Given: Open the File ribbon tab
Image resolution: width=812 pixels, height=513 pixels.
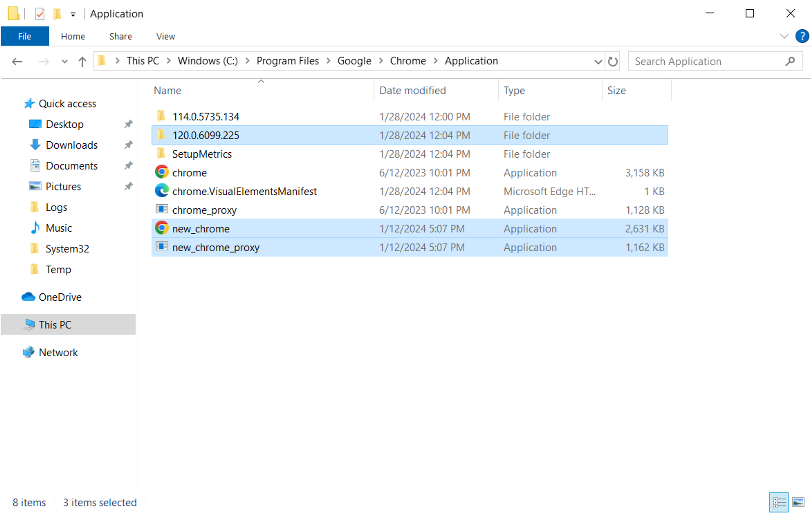Looking at the screenshot, I should tap(25, 36).
